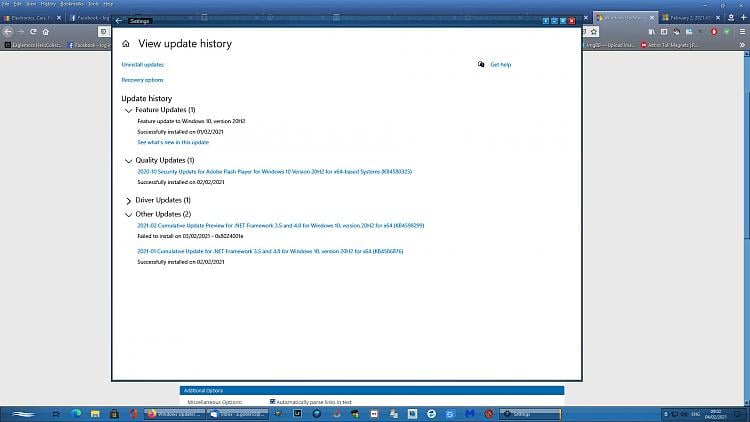Click the Firefox back navigation arrow
This screenshot has width=750, height=422.
tap(8, 32)
